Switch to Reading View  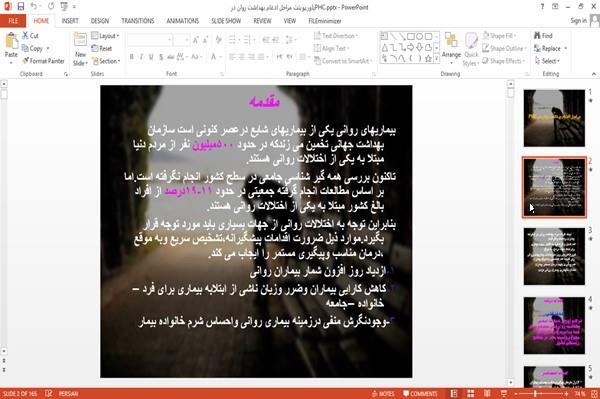click(x=487, y=394)
